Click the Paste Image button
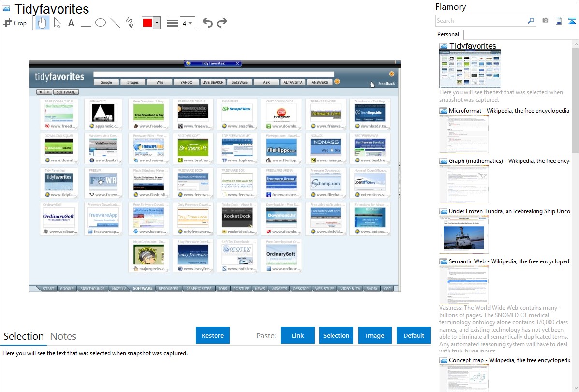The height and width of the screenshot is (392, 579). (x=375, y=335)
